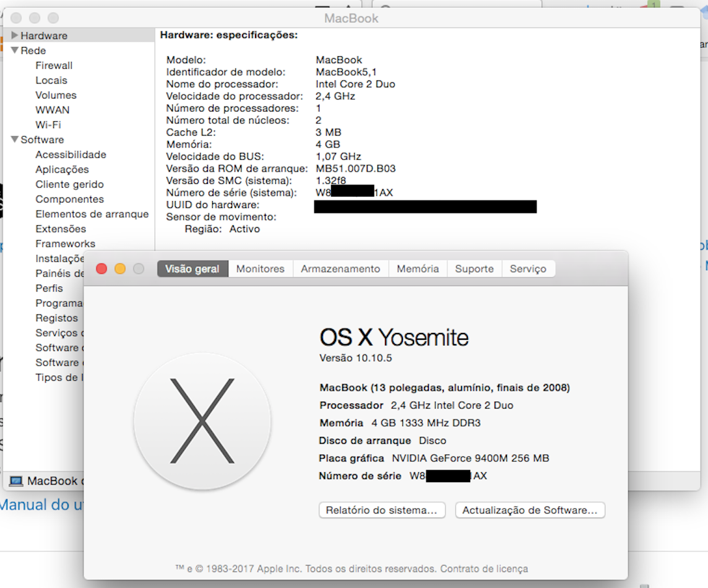Select Cliente gerido in the sidebar
Viewport: 708px width, 588px height.
coord(69,184)
